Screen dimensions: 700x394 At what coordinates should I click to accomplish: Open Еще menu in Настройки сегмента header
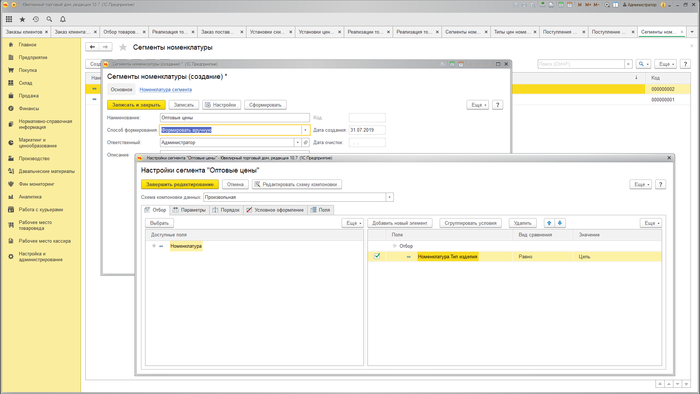641,184
